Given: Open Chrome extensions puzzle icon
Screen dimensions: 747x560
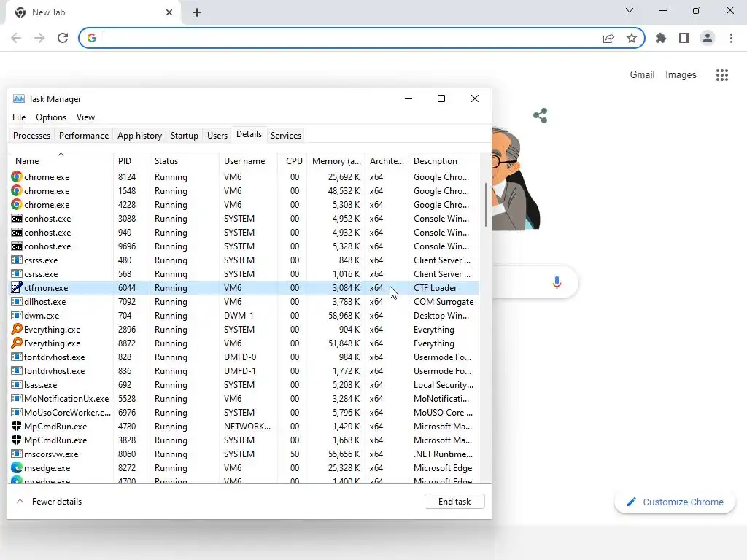Looking at the screenshot, I should tap(661, 38).
